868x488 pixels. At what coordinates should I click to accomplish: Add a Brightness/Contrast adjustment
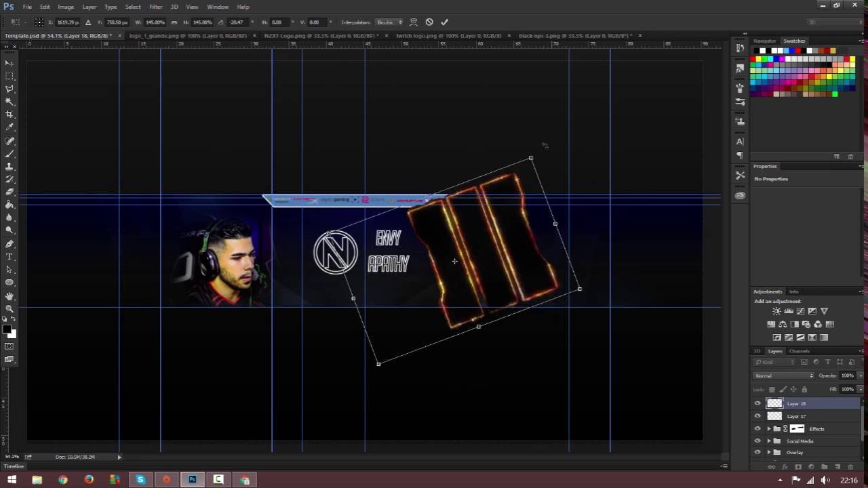pos(776,311)
